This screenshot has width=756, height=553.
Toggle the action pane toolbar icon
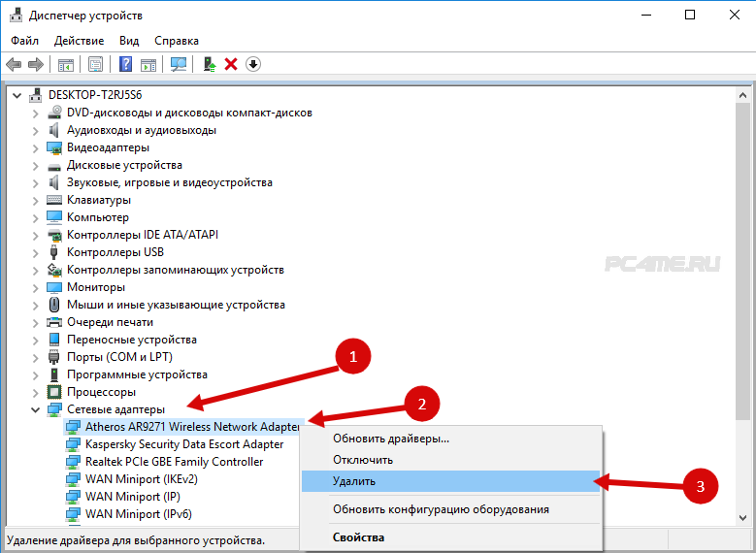[x=148, y=64]
